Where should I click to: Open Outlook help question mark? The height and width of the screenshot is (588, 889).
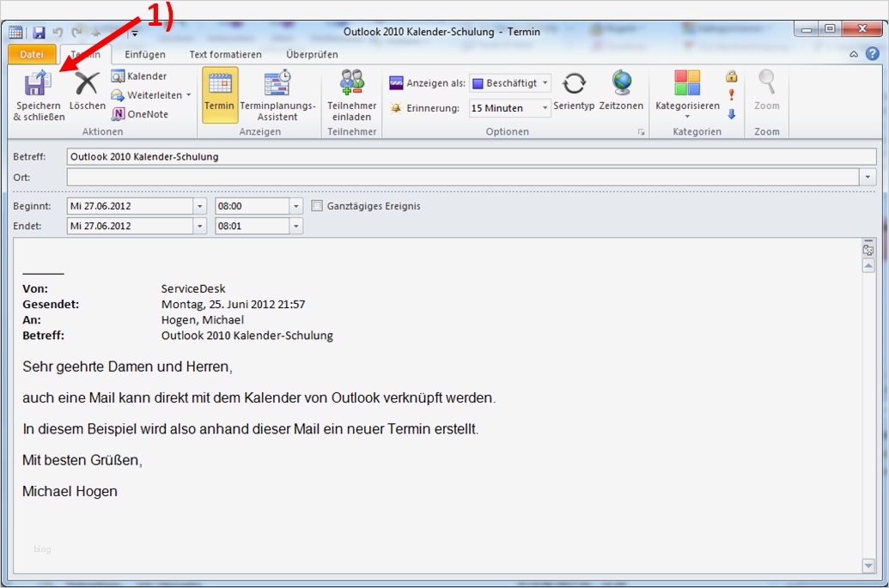873,54
